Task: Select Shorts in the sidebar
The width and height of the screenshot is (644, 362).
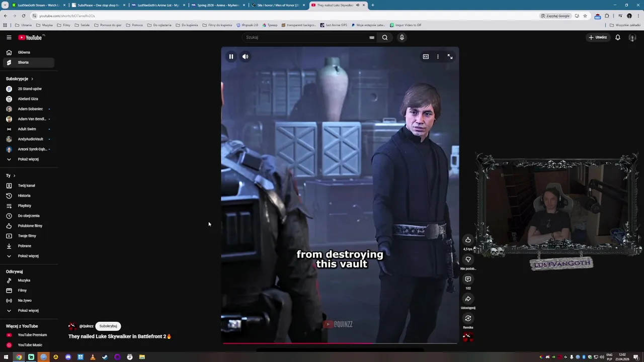Action: click(28, 62)
